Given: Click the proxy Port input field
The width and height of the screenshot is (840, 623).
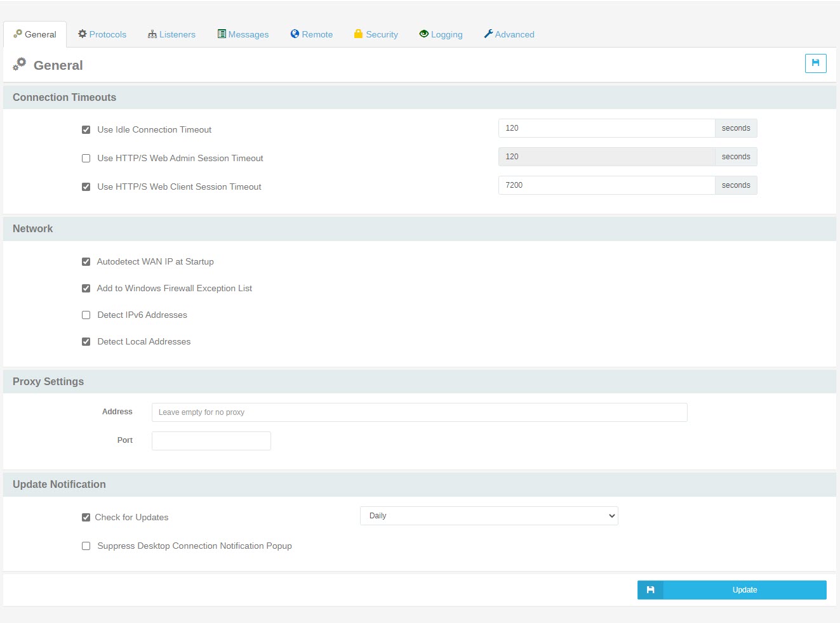Looking at the screenshot, I should (211, 441).
